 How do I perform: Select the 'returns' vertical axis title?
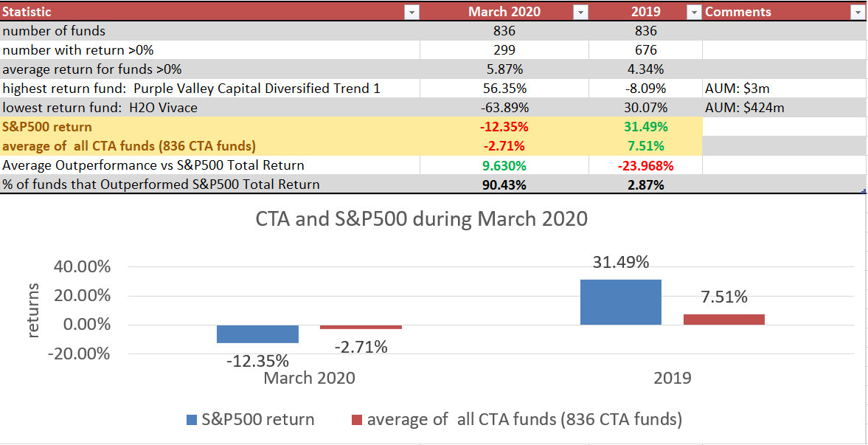(x=34, y=310)
